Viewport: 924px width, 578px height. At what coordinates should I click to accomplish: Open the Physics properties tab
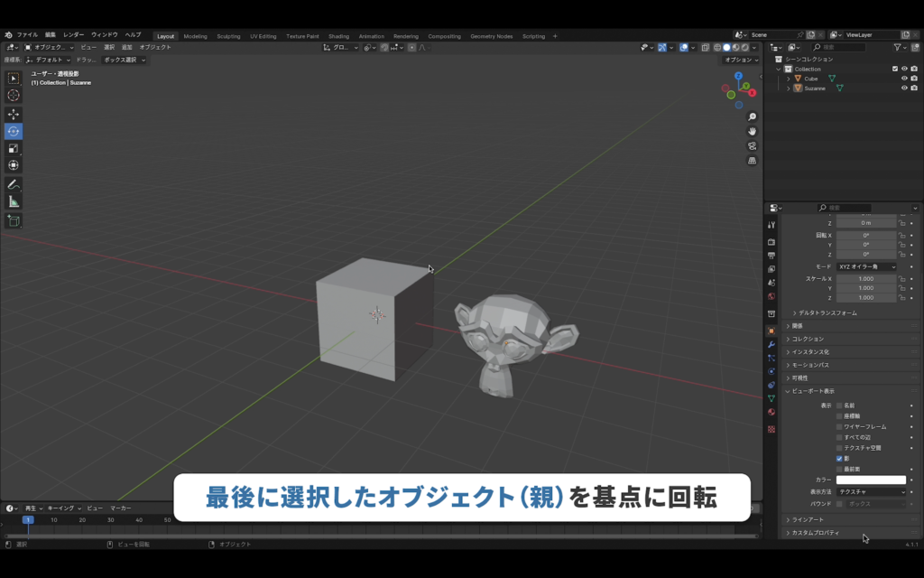(772, 371)
